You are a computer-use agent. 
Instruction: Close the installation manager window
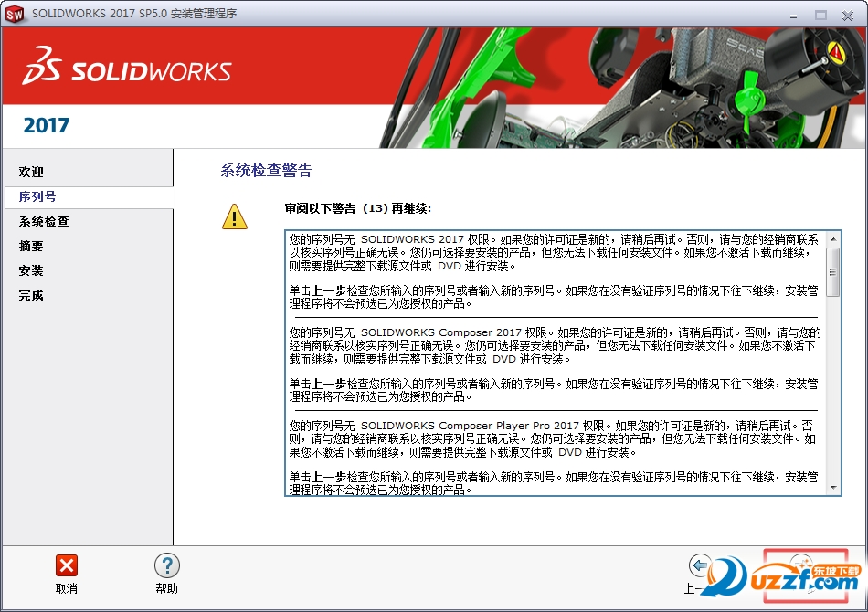(848, 16)
